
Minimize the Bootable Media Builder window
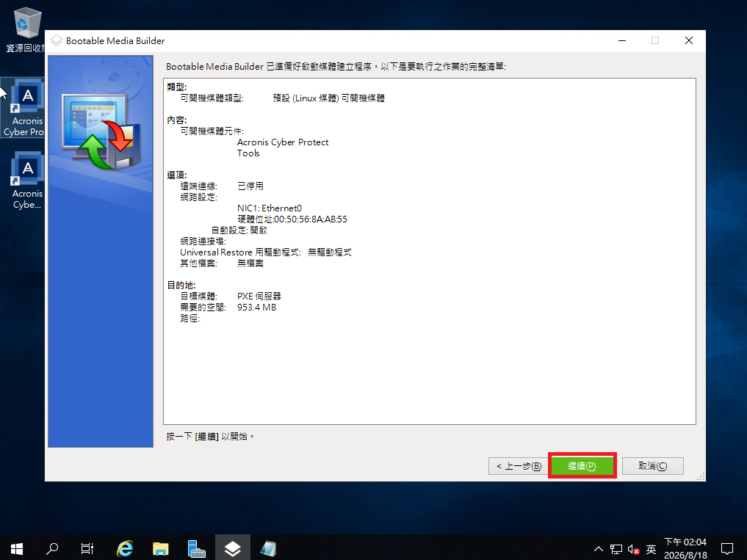[622, 40]
